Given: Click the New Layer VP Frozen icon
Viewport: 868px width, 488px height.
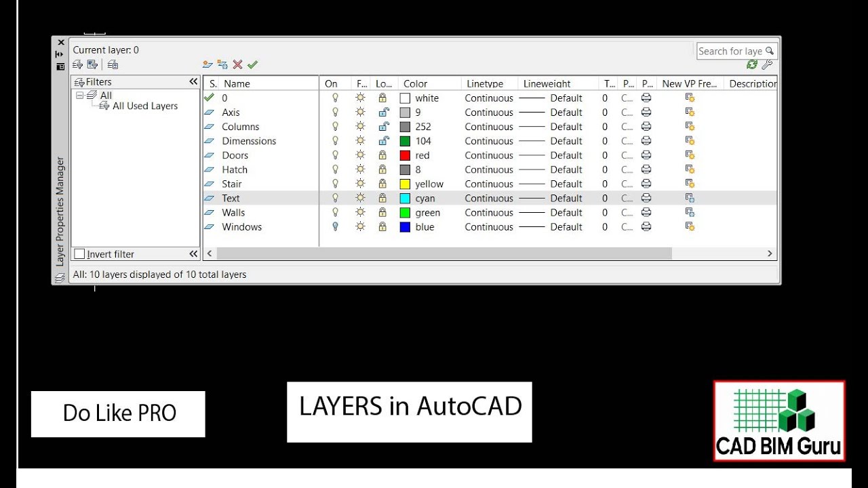Looking at the screenshot, I should [x=222, y=64].
